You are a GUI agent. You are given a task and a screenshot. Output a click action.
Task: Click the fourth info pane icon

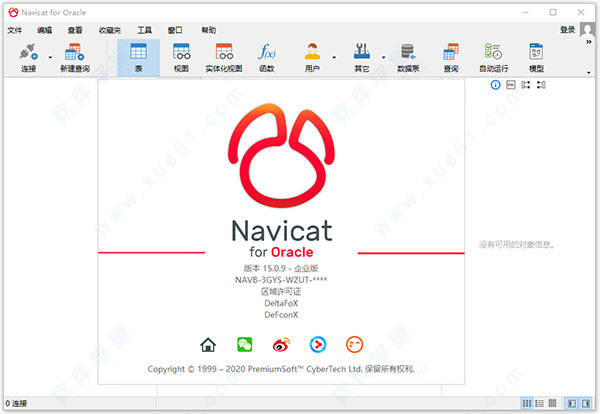pos(541,85)
